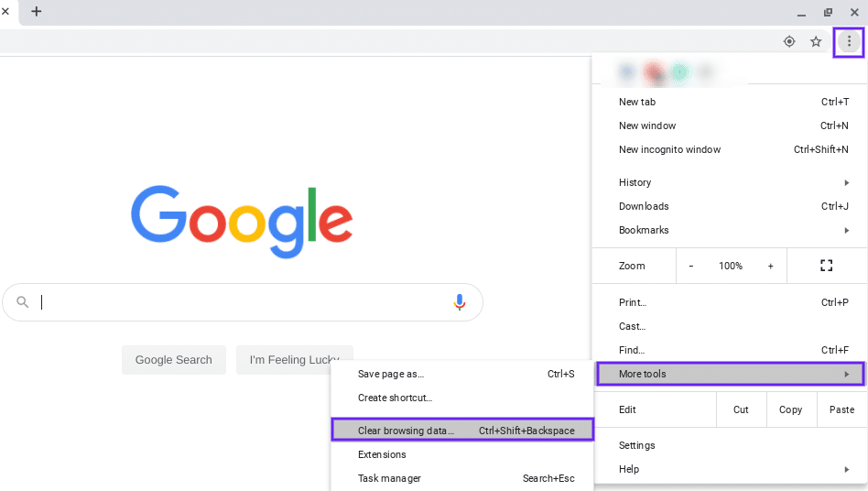
Task: Click the magnifier icon in the search box
Action: pyautogui.click(x=23, y=302)
